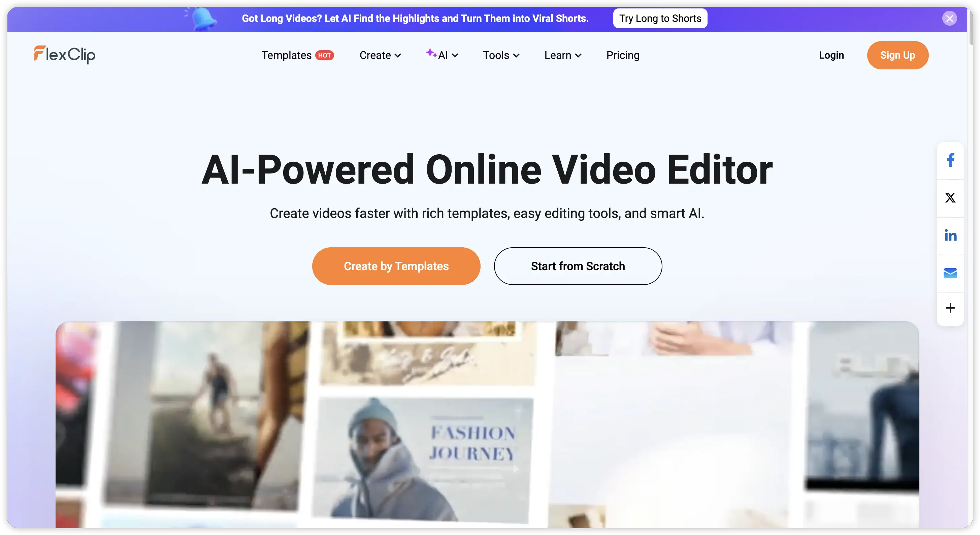Viewport: 980px width, 535px height.
Task: Click the Sign Up button
Action: click(x=897, y=55)
